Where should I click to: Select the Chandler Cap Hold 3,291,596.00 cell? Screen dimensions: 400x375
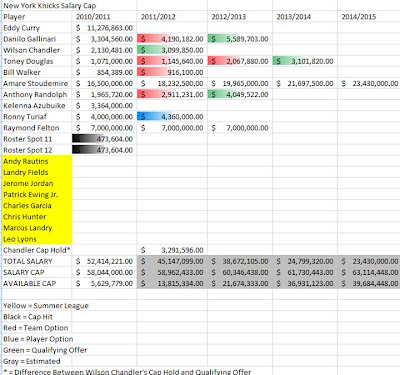(x=172, y=250)
